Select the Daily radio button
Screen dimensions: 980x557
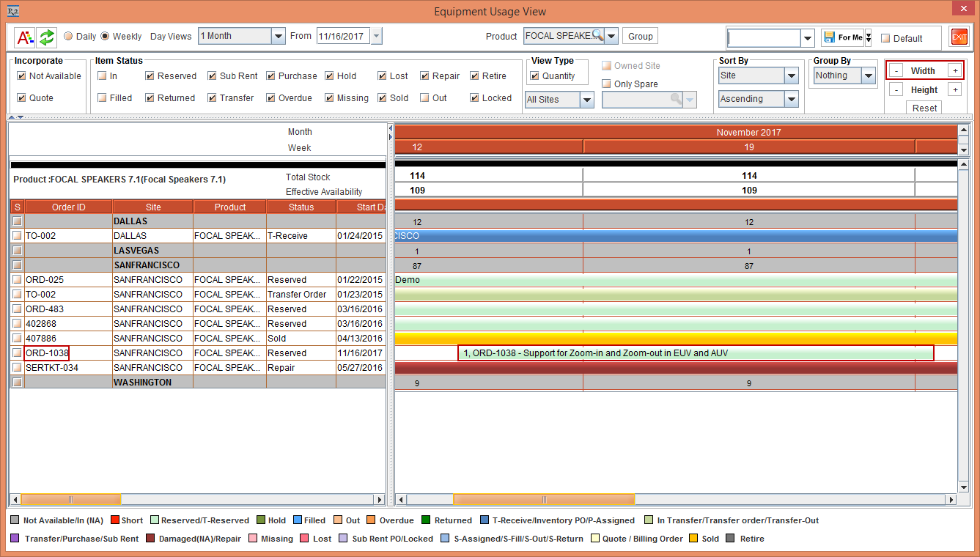[68, 36]
